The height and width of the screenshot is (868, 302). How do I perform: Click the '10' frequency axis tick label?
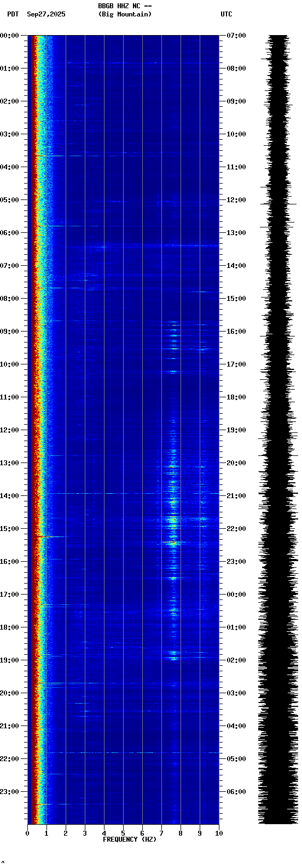click(x=219, y=833)
